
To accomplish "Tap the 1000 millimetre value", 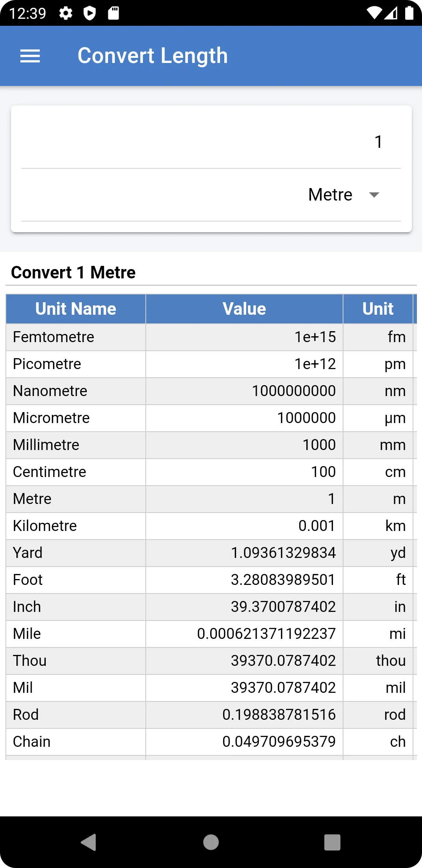I will tap(319, 445).
